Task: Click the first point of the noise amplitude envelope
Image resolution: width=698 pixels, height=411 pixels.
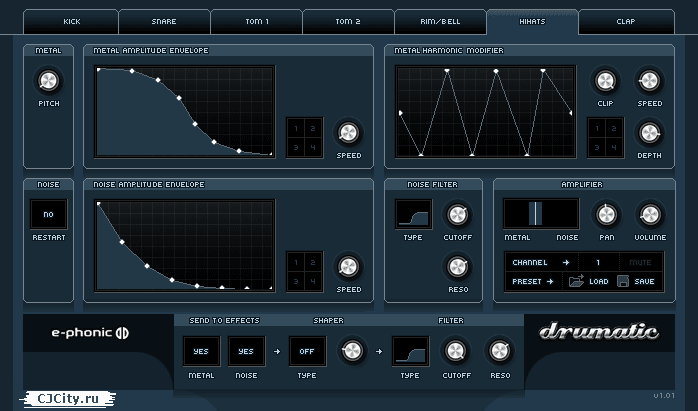Action: coord(98,203)
